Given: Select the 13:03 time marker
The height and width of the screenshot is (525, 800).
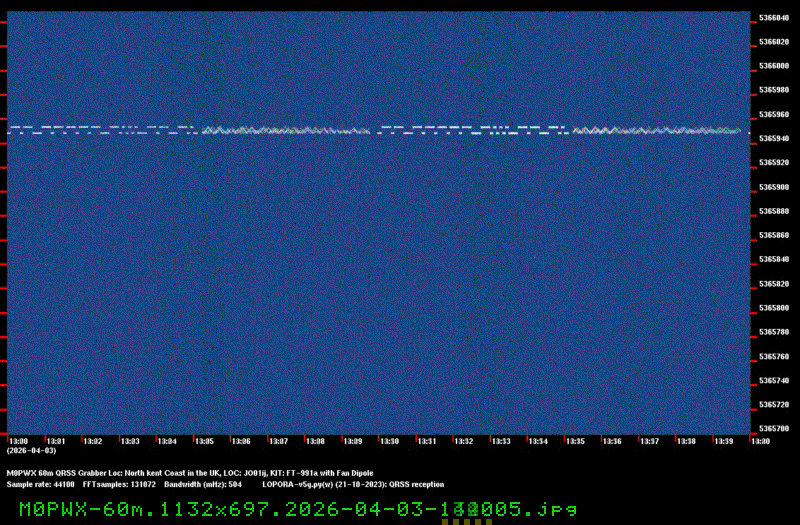Looking at the screenshot, I should [130, 441].
